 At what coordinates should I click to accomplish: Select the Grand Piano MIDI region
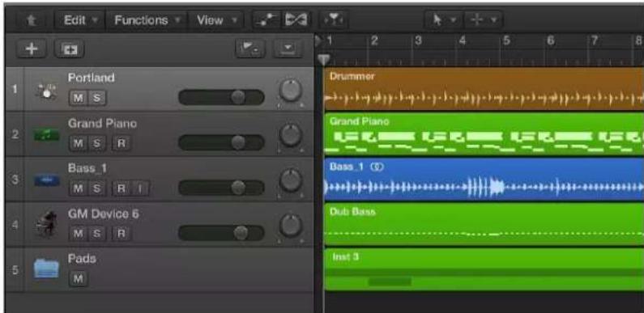point(484,134)
